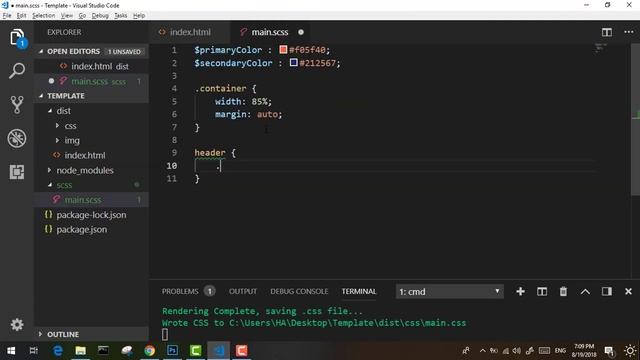Open main.scss in the scss folder
This screenshot has height=360, width=640.
point(83,200)
